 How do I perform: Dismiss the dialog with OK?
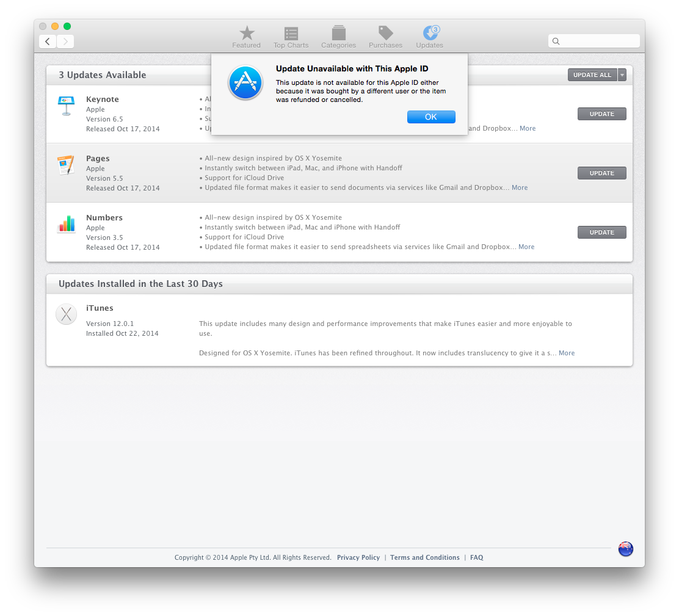pyautogui.click(x=431, y=117)
